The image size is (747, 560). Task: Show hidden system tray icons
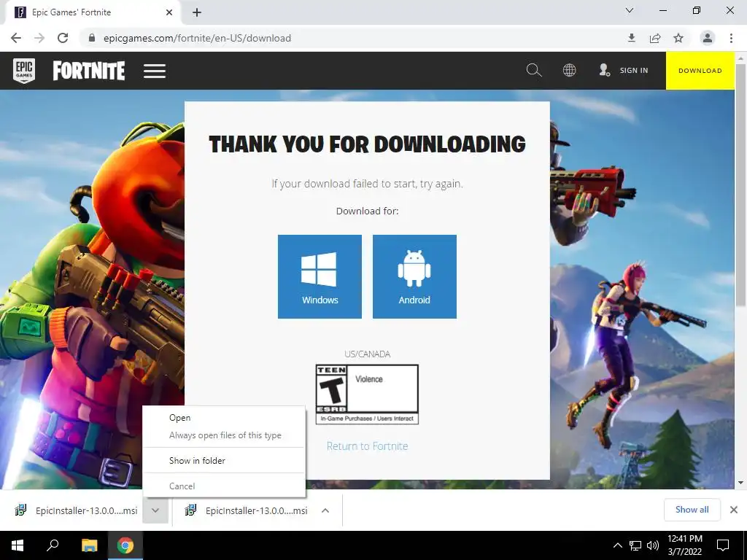click(617, 545)
